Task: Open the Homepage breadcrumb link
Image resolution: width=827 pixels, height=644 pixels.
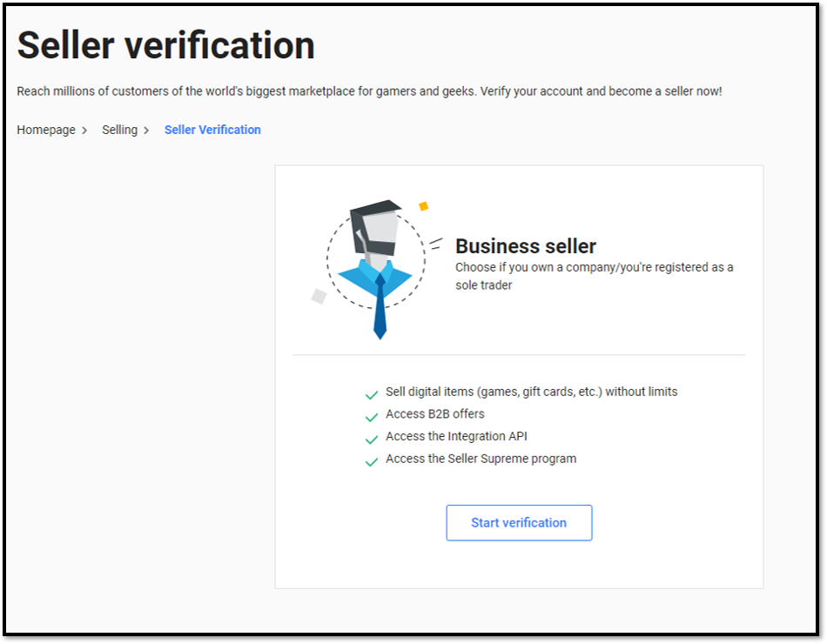Action: tap(46, 130)
